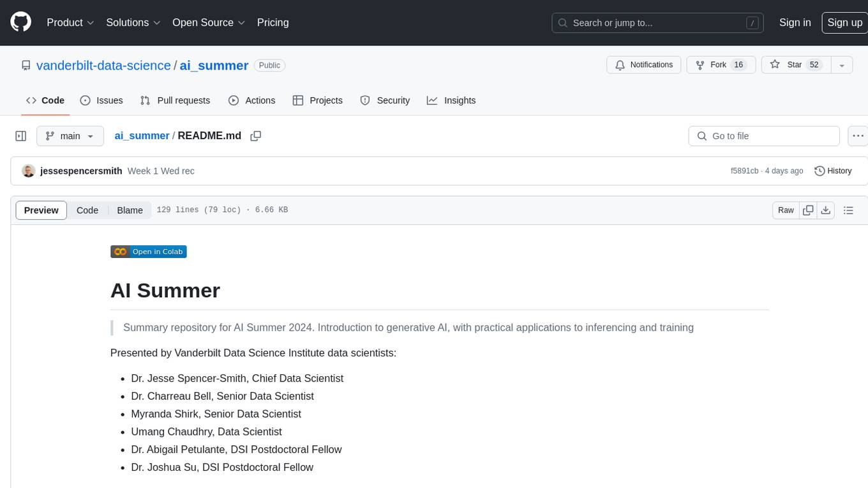The width and height of the screenshot is (868, 488).
Task: Copy raw file contents icon
Action: point(808,210)
